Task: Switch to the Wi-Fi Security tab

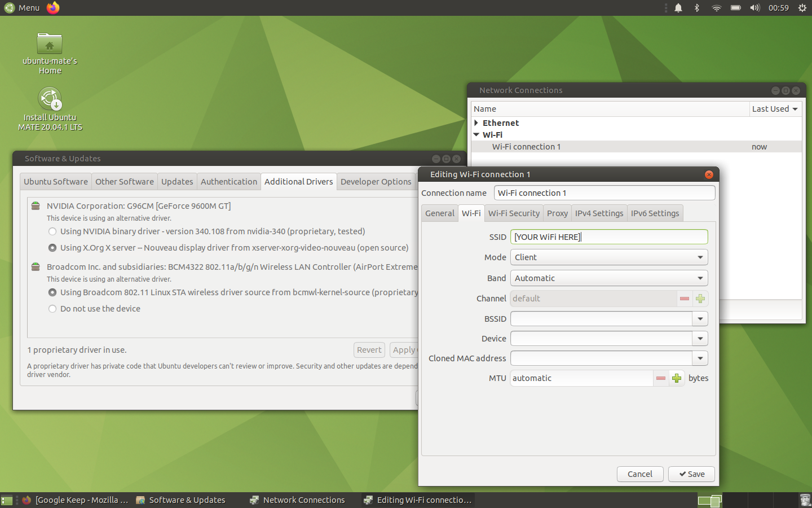Action: (x=513, y=213)
